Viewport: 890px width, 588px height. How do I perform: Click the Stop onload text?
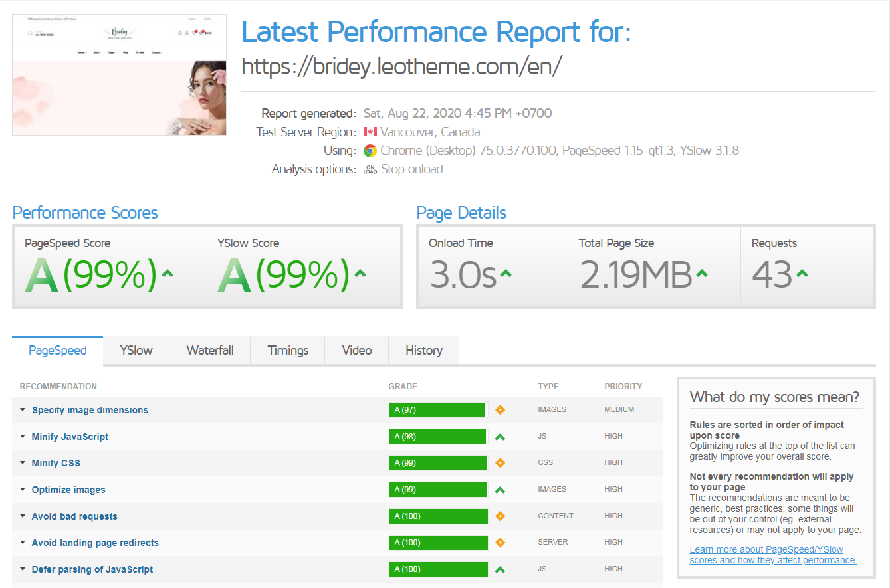(x=412, y=169)
